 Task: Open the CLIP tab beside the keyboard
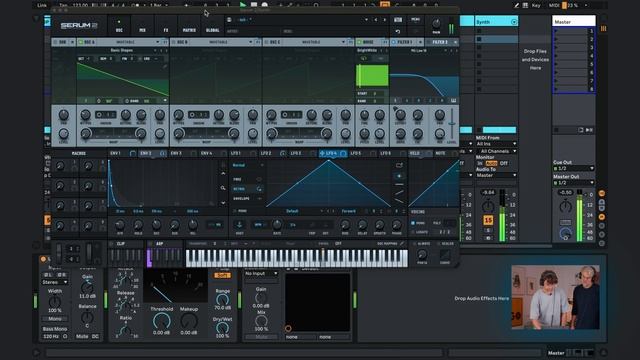[x=120, y=244]
